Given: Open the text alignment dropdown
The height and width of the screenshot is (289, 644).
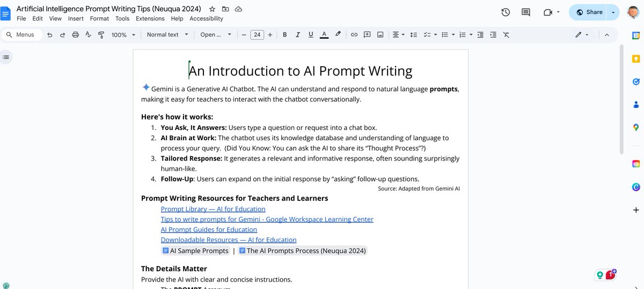Looking at the screenshot, I should pyautogui.click(x=398, y=34).
